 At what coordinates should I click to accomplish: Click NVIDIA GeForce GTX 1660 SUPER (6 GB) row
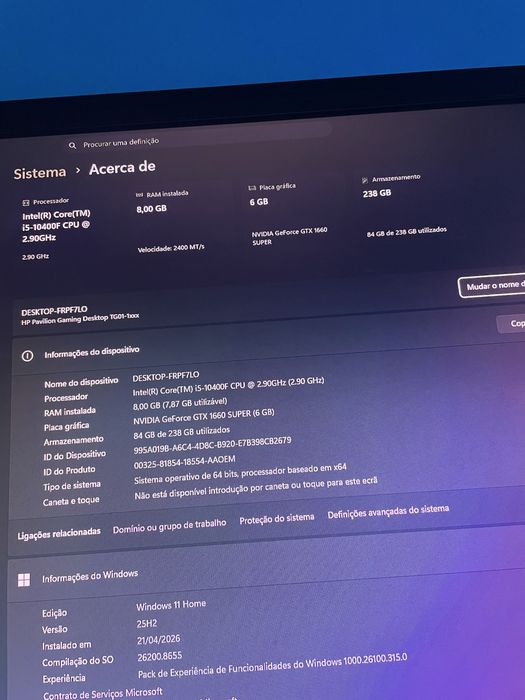[x=204, y=417]
